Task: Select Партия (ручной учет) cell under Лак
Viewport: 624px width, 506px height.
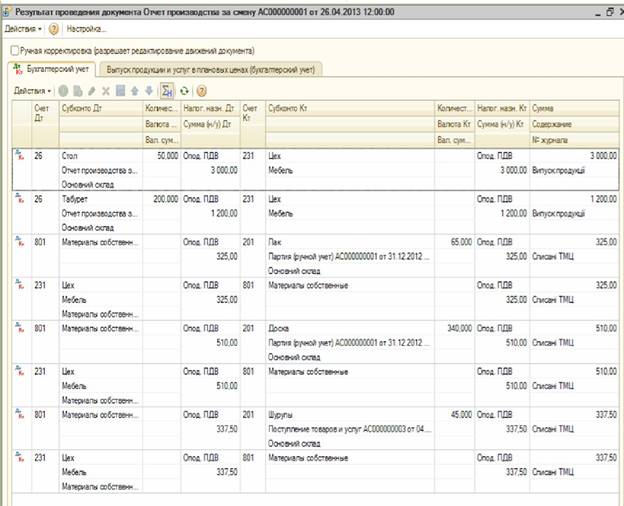Action: click(x=350, y=256)
